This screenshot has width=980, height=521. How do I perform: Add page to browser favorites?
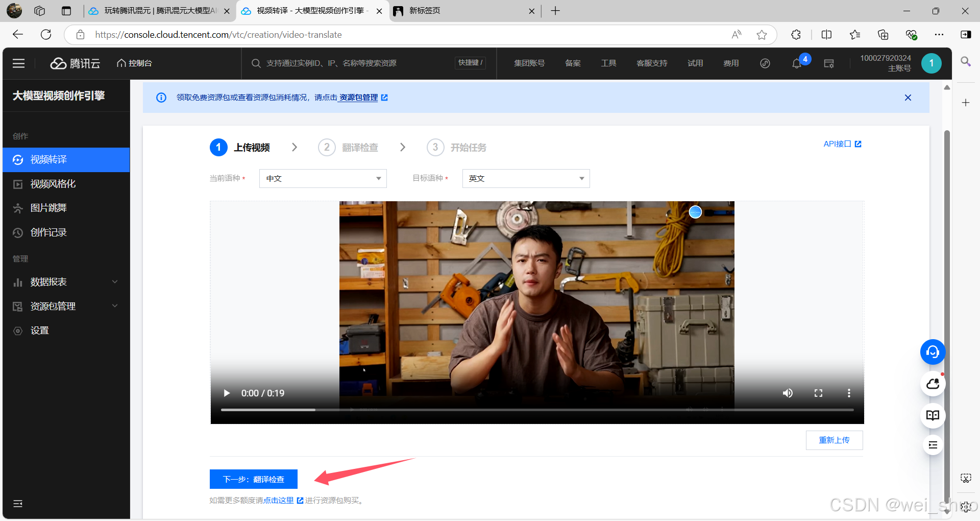762,35
